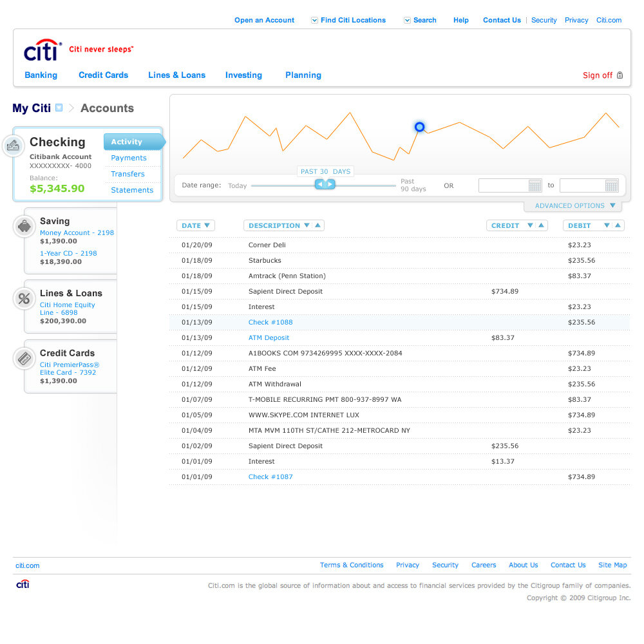Viewport: 644px width, 644px height.
Task: Open the Credit Cards menu
Action: coord(104,75)
